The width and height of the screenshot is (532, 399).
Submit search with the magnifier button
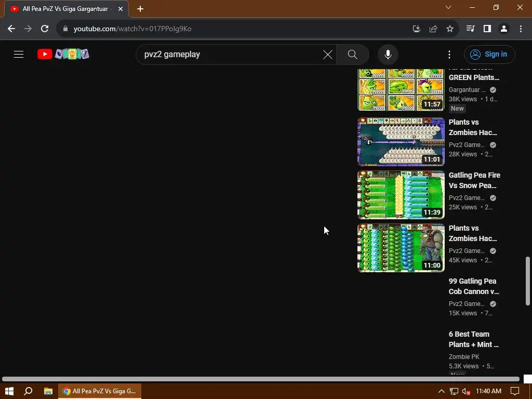[x=353, y=54]
